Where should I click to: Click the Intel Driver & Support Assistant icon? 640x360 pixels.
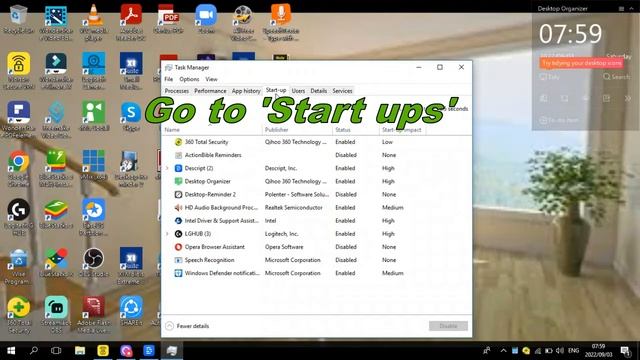[178, 220]
